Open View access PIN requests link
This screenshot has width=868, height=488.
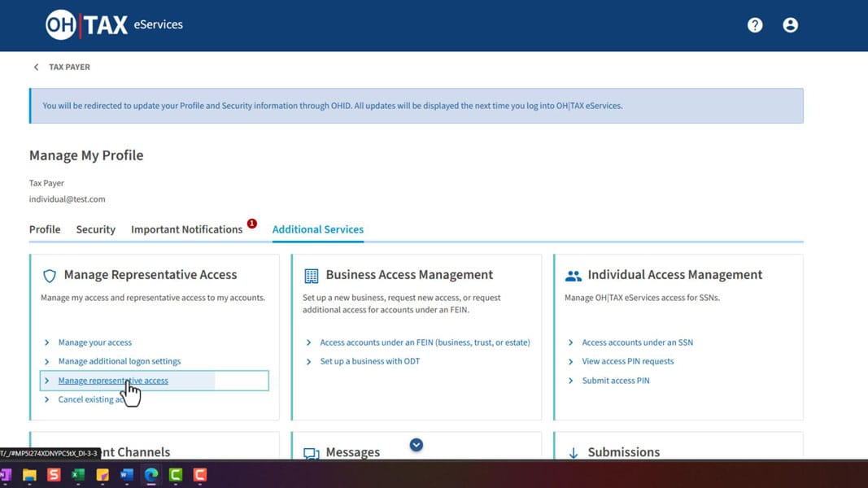pyautogui.click(x=628, y=361)
